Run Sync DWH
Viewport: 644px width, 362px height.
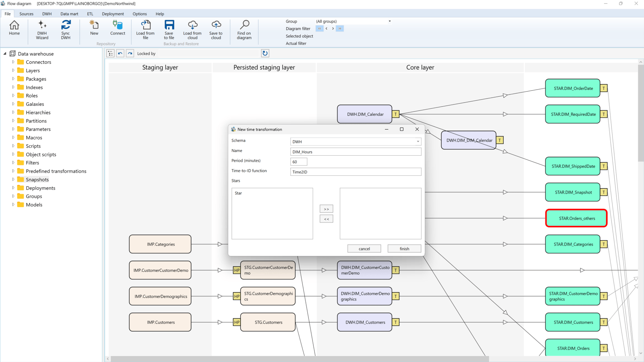pos(66,30)
